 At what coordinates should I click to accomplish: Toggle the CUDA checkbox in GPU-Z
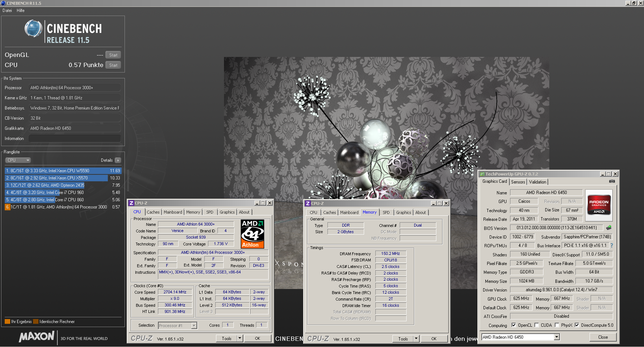click(537, 325)
